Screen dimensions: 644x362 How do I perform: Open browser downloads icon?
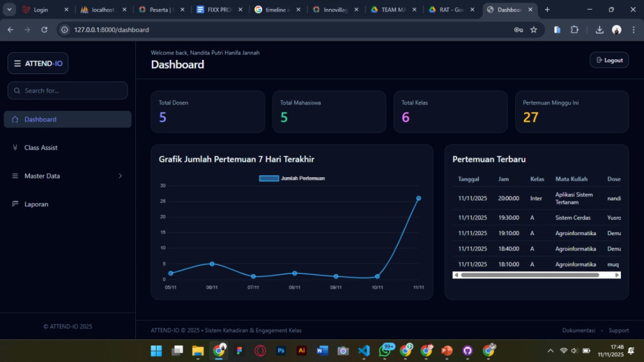(600, 30)
